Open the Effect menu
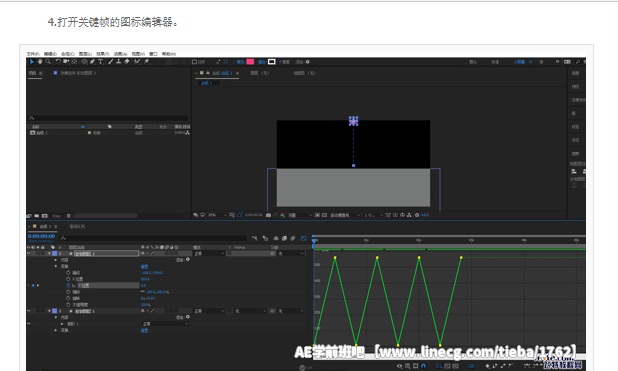This screenshot has width=618, height=371. point(102,54)
